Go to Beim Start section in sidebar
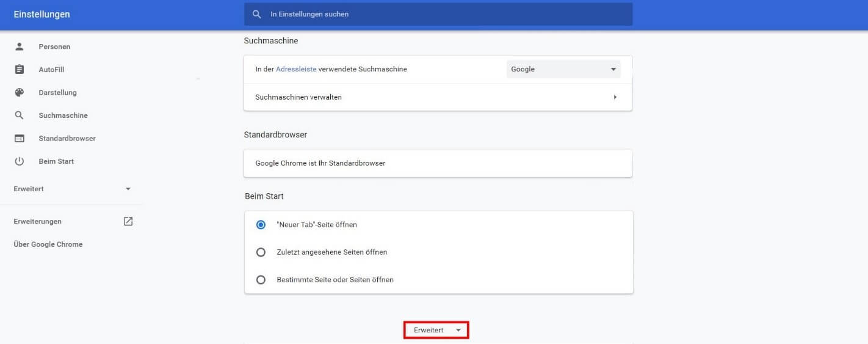This screenshot has height=344, width=868. click(56, 161)
